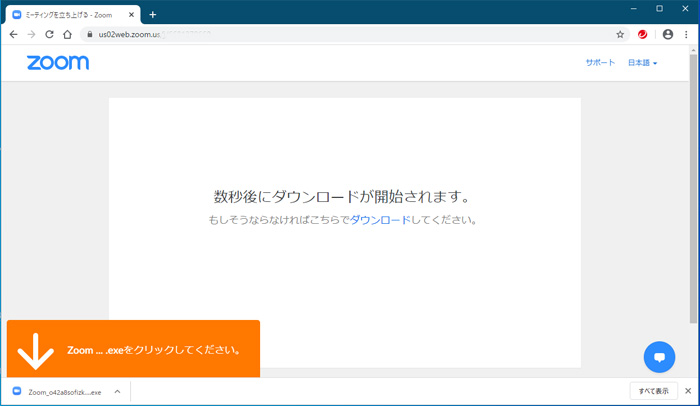Click the ダウンロード link
700x406 pixels.
pyautogui.click(x=380, y=220)
